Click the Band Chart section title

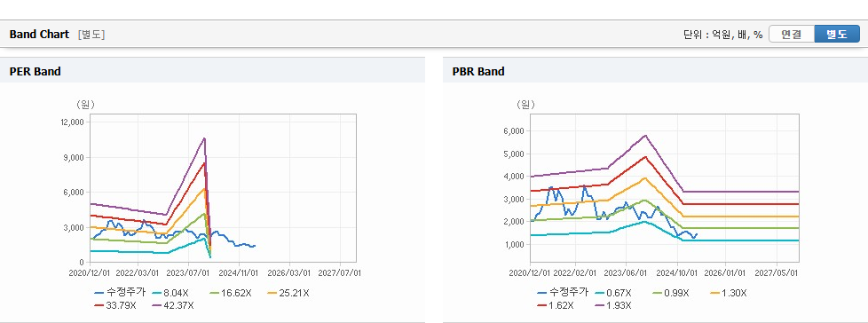click(x=39, y=35)
